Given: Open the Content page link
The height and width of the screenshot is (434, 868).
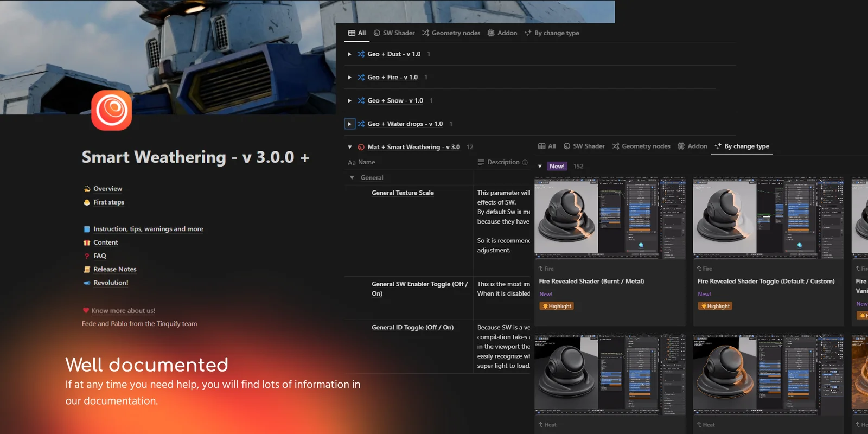Looking at the screenshot, I should click(105, 242).
